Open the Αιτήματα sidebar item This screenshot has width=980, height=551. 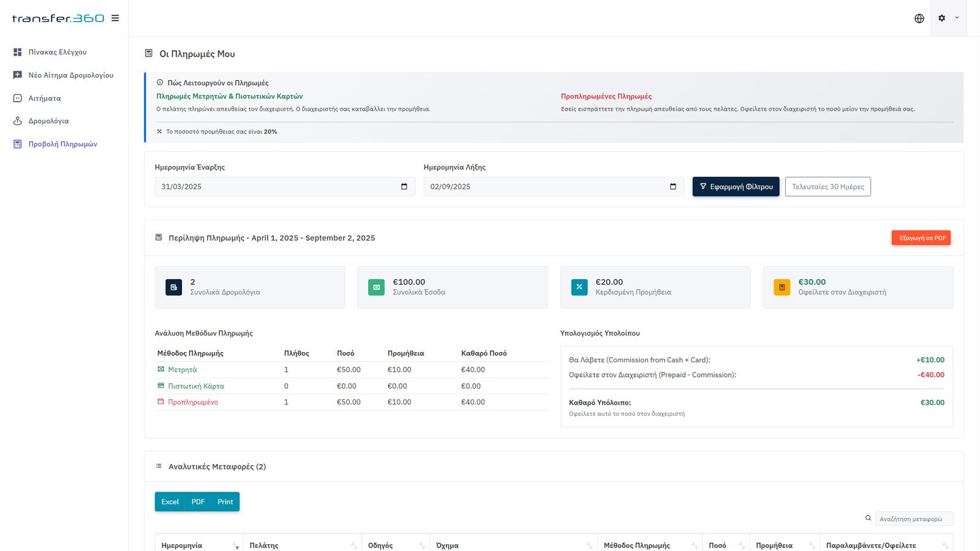[44, 98]
